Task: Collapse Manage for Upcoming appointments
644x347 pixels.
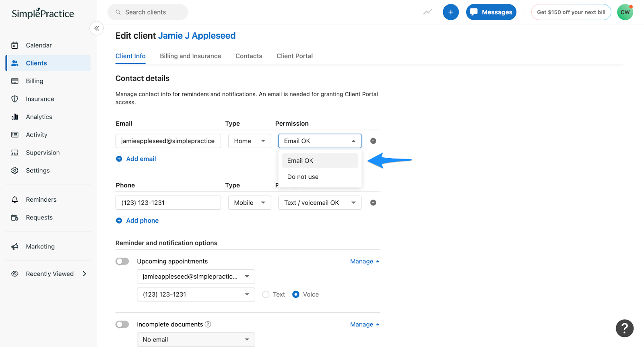Action: point(365,262)
